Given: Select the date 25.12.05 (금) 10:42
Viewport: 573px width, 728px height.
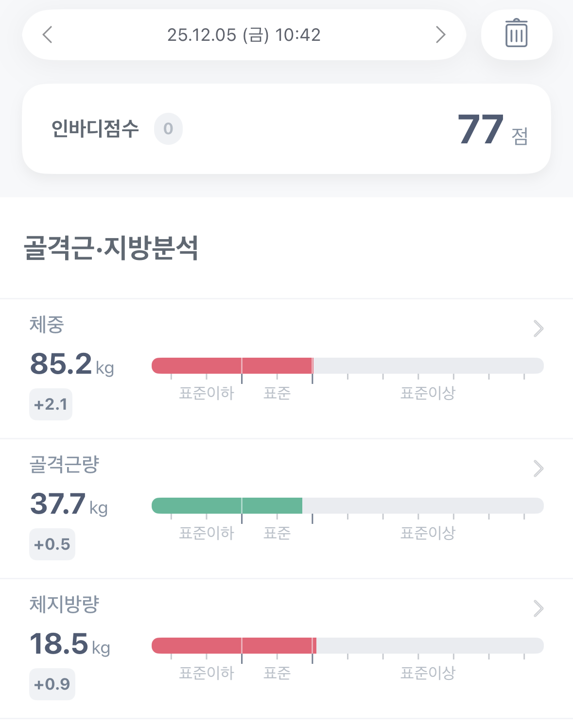Looking at the screenshot, I should (x=244, y=35).
